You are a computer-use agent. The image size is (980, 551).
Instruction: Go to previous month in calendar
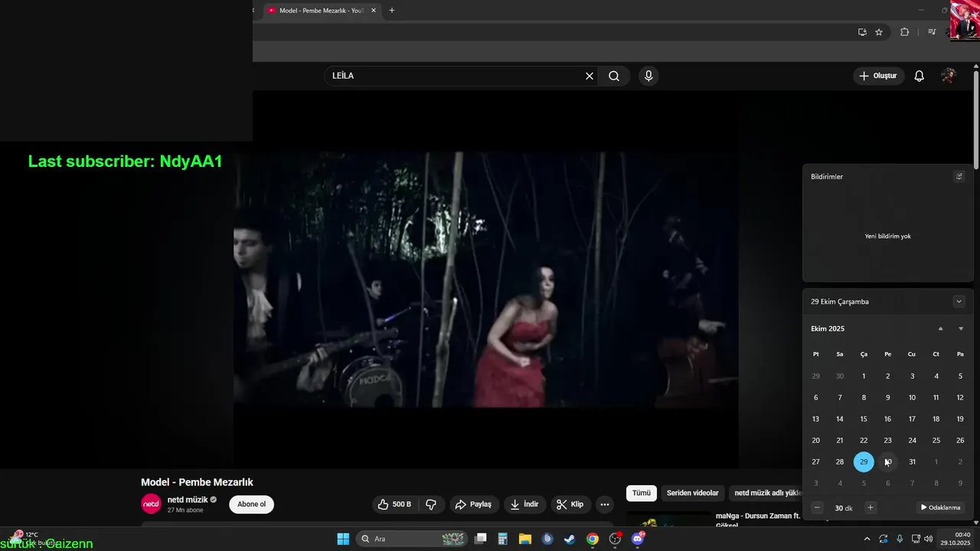[941, 328]
